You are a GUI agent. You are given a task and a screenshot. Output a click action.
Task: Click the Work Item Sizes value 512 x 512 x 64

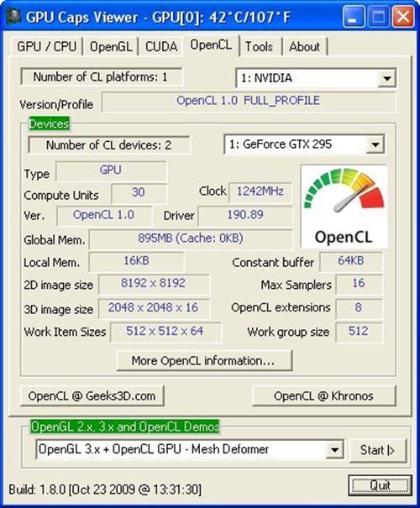tap(165, 333)
